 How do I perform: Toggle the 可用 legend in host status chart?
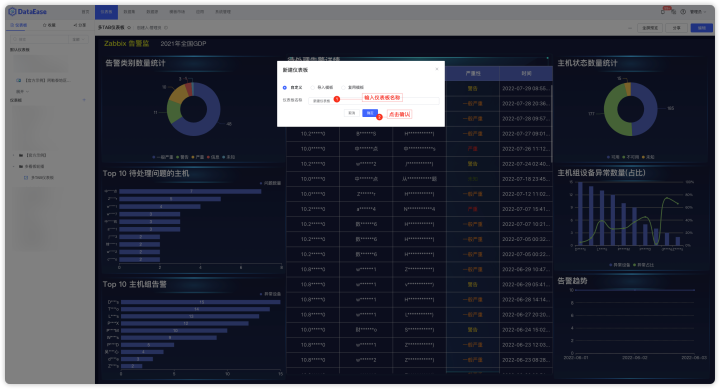(x=613, y=157)
